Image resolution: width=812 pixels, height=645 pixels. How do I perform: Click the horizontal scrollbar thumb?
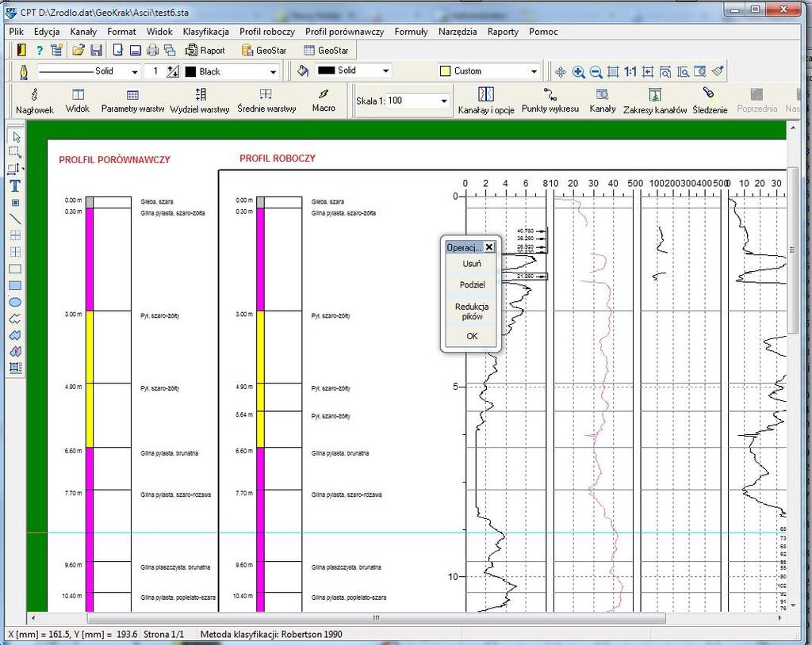[x=376, y=617]
